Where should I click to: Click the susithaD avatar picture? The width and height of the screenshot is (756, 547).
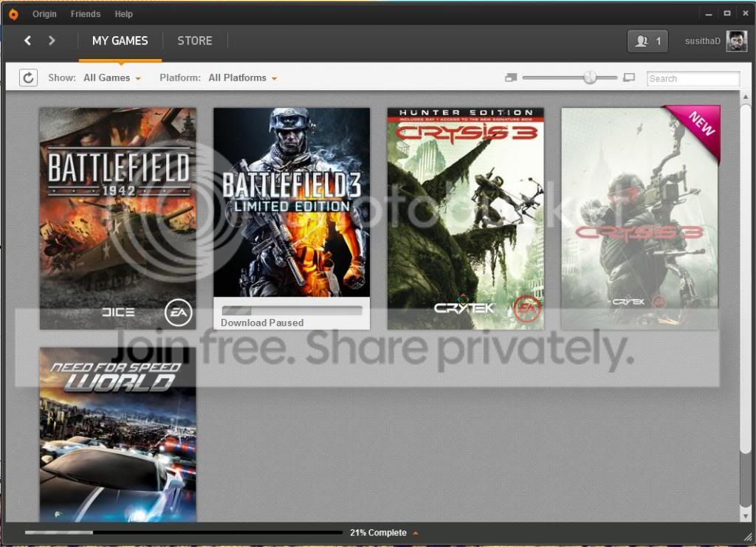click(x=737, y=41)
